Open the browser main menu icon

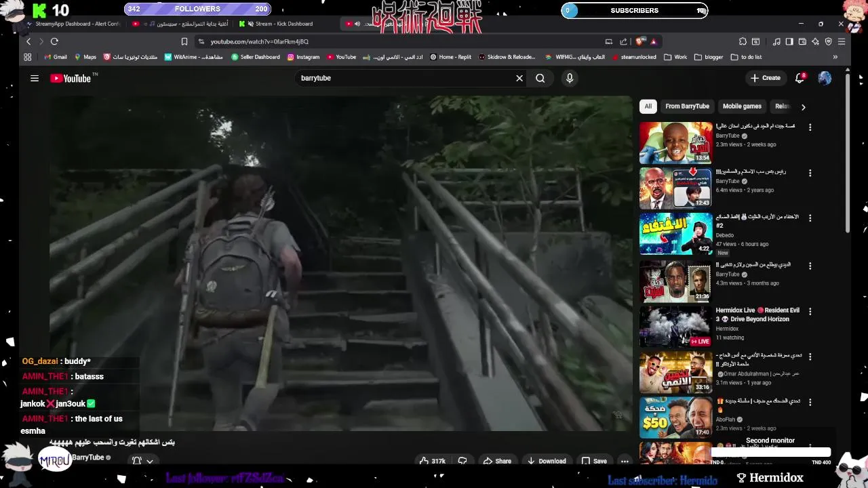coord(842,41)
